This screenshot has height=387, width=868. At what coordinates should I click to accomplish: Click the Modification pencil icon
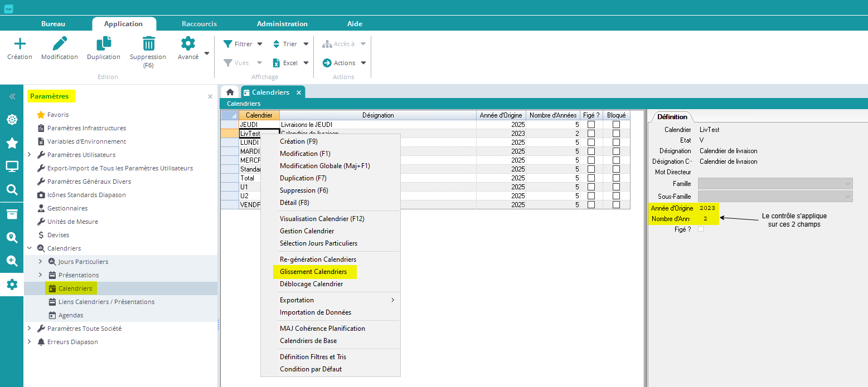(59, 44)
